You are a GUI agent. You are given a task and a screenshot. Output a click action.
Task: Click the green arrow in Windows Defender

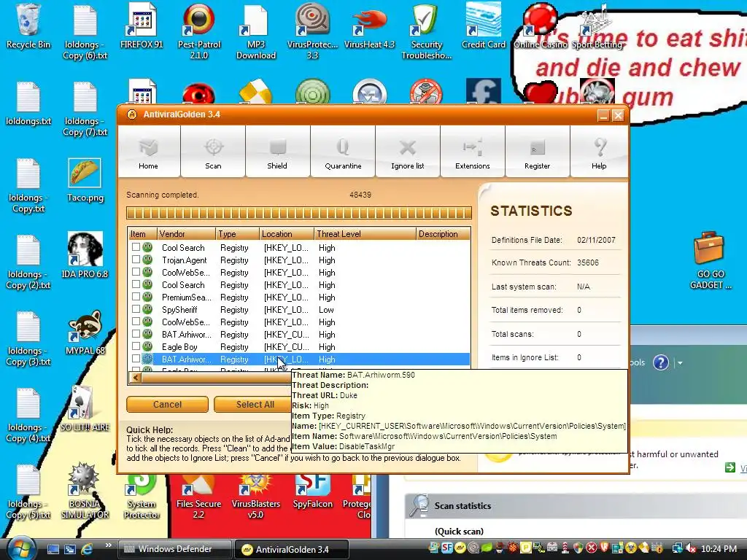(729, 467)
